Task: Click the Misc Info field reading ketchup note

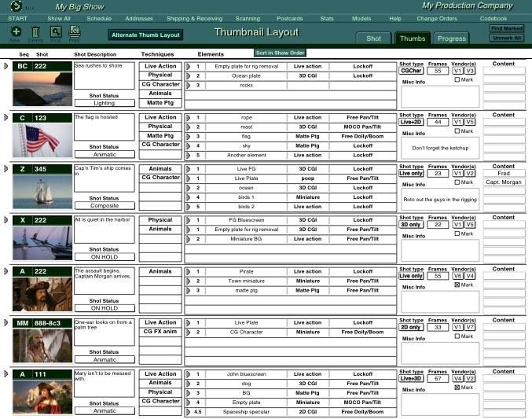Action: [439, 149]
